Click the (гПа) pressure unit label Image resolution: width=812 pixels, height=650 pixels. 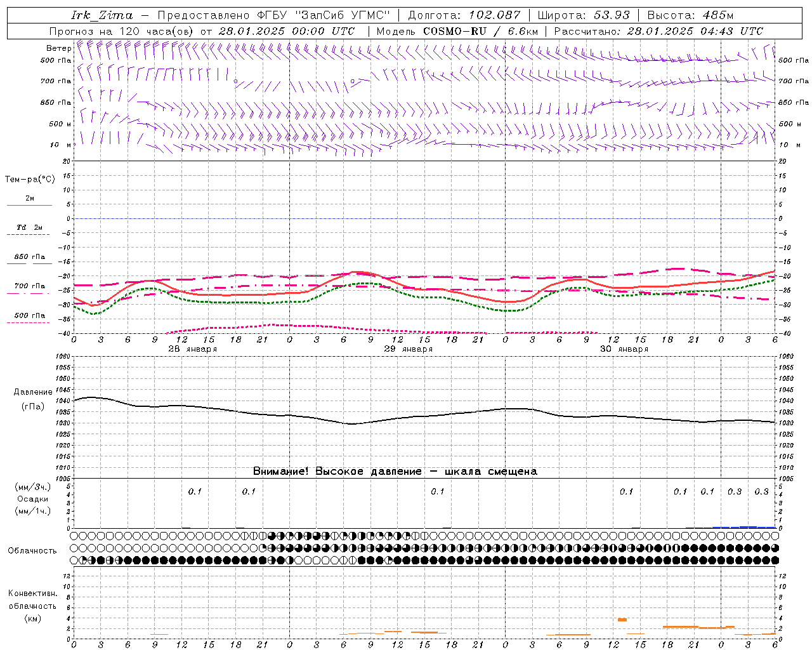(33, 407)
